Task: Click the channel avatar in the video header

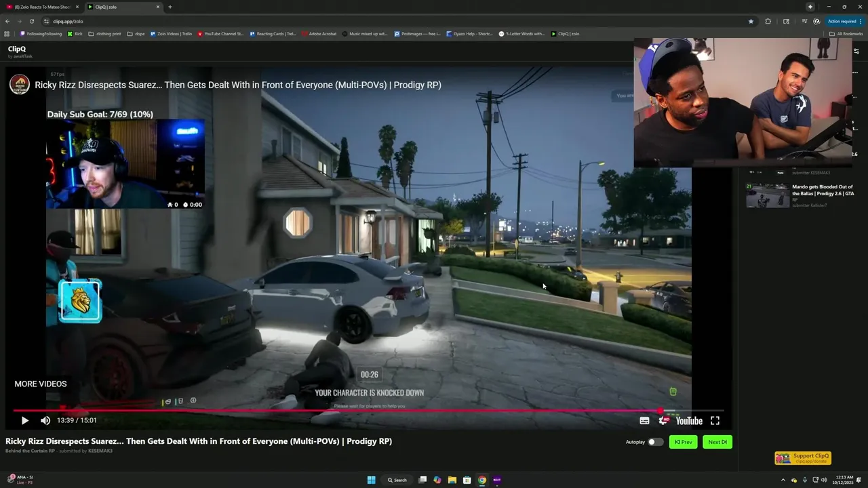Action: [20, 85]
